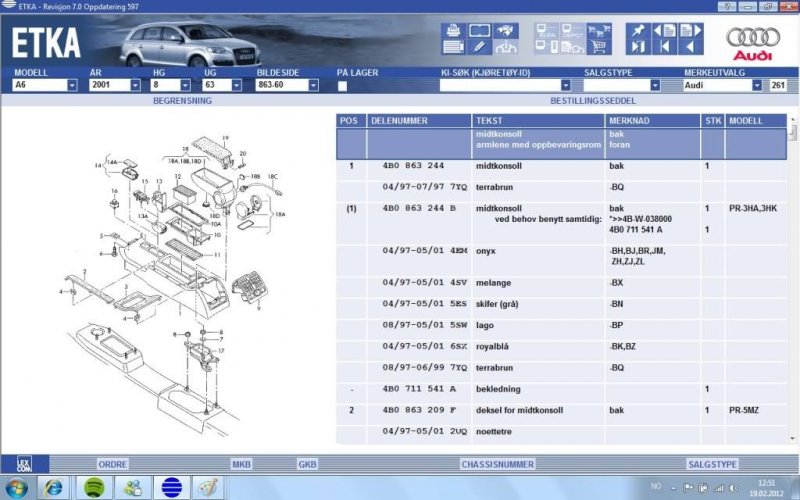Click the pushpin icon
800x500 pixels.
(637, 30)
